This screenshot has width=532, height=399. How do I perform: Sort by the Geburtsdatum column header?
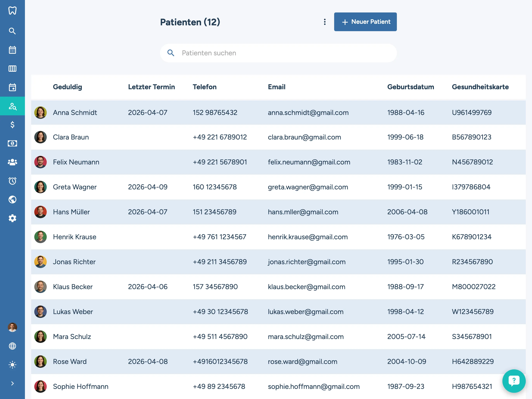coord(410,87)
